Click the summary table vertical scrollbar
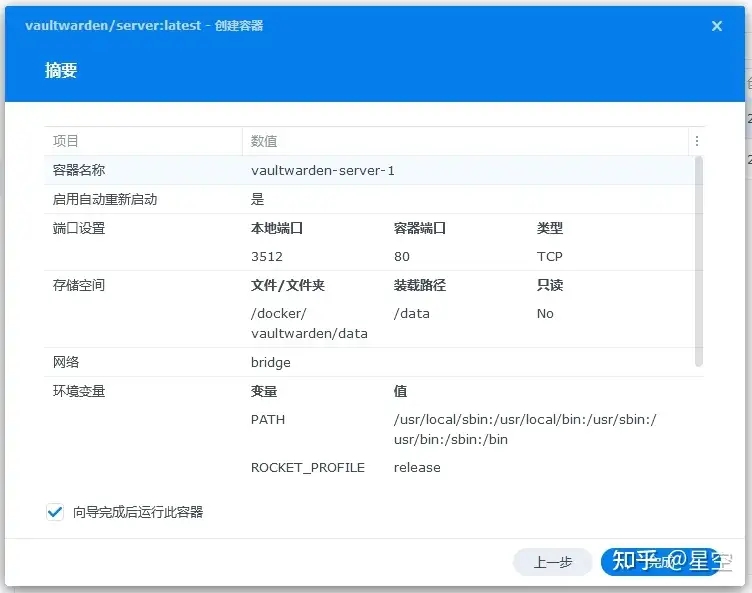The width and height of the screenshot is (752, 593). [698, 260]
